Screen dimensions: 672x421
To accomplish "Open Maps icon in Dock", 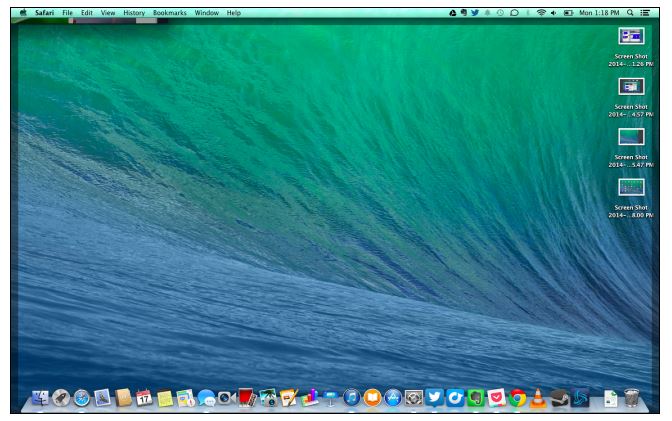I will click(x=186, y=398).
